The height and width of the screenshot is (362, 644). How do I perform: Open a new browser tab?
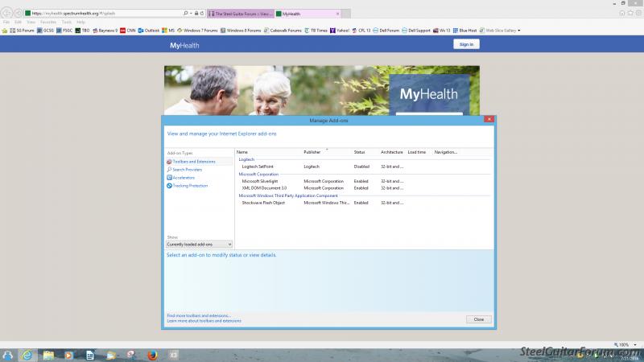(346, 14)
